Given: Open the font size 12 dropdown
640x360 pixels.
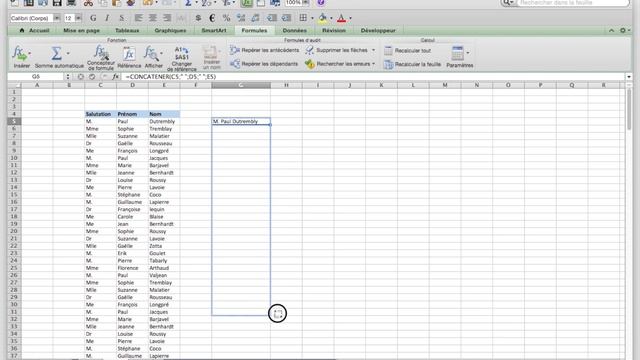Looking at the screenshot, I should (78, 18).
